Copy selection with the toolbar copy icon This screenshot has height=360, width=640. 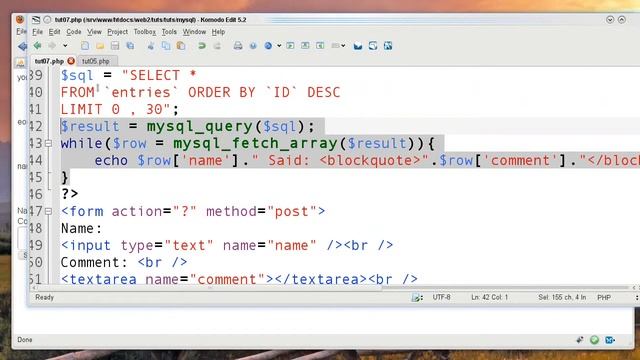tap(166, 46)
